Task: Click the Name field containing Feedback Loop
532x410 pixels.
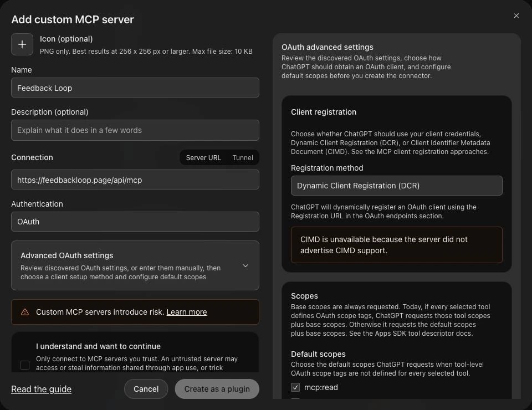Action: 135,88
